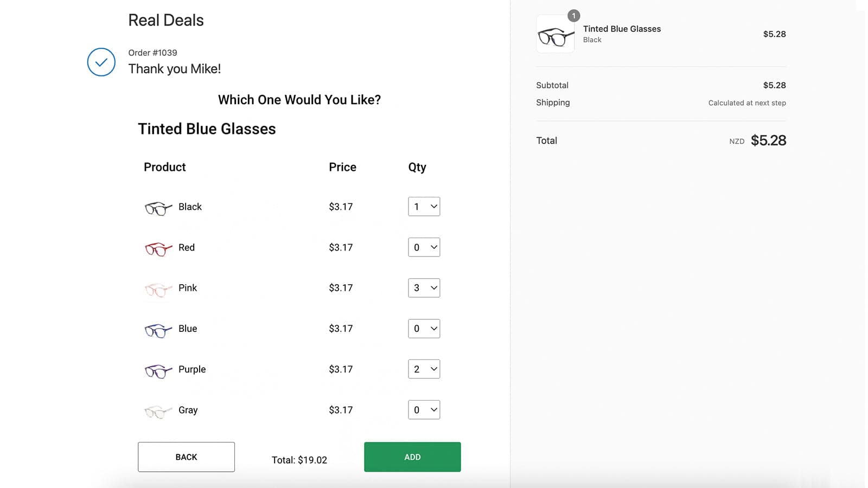
Task: Click the Total: $19.02 text
Action: click(299, 459)
